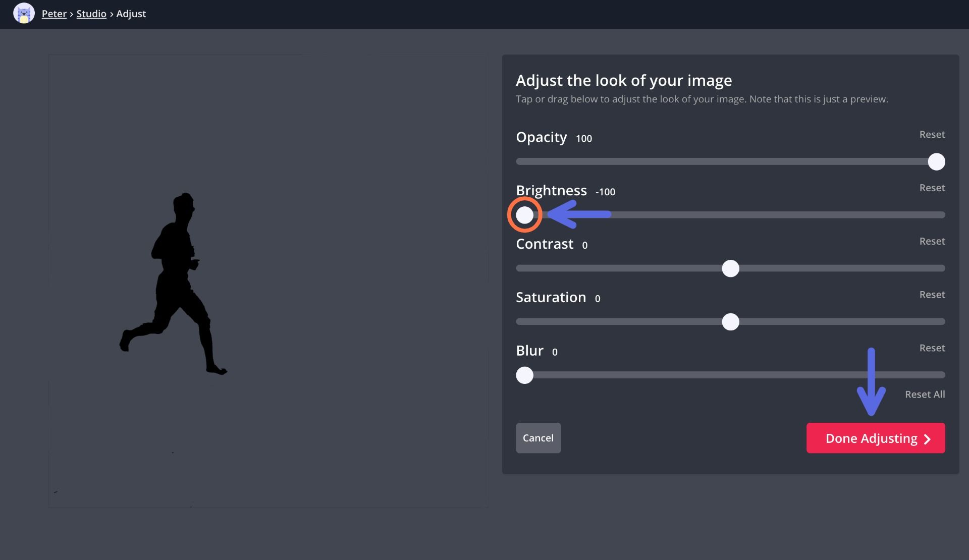The image size is (969, 560).
Task: Click the Brightness slider handle
Action: click(525, 215)
